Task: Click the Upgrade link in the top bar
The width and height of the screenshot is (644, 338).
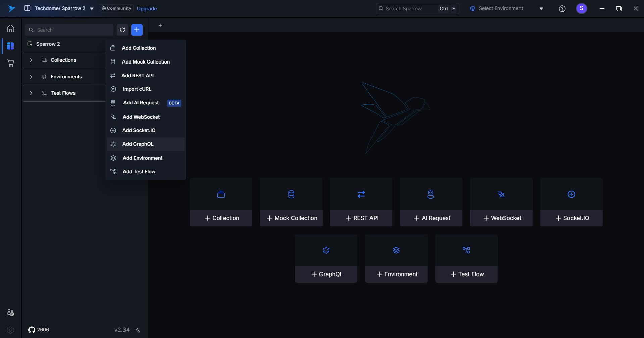Action: [147, 8]
